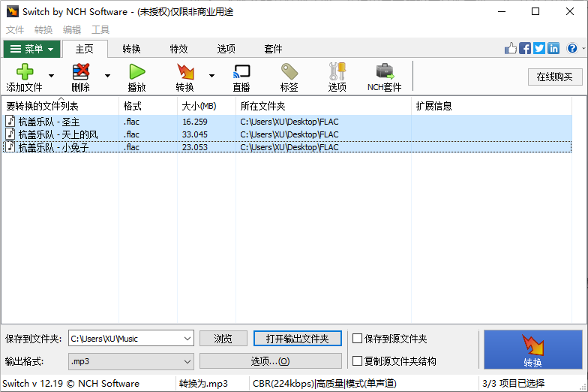The height and width of the screenshot is (392, 588).
Task: Click the 浏览 browse button
Action: (223, 338)
